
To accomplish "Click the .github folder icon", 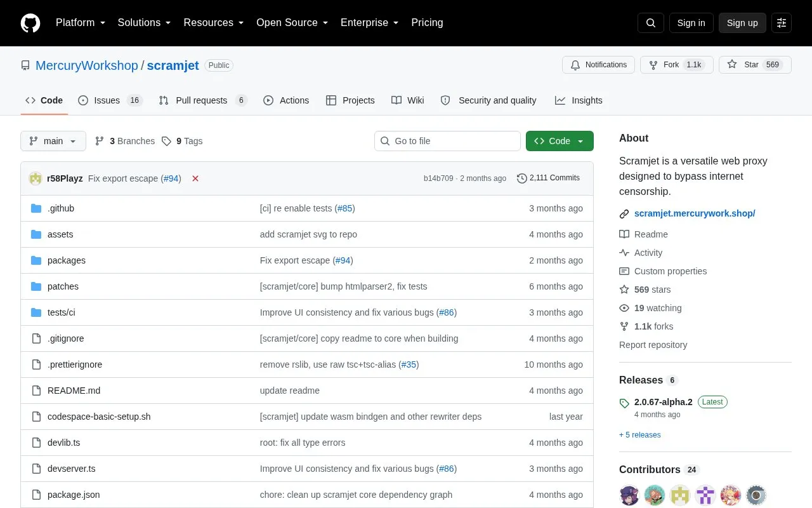I will click(36, 208).
